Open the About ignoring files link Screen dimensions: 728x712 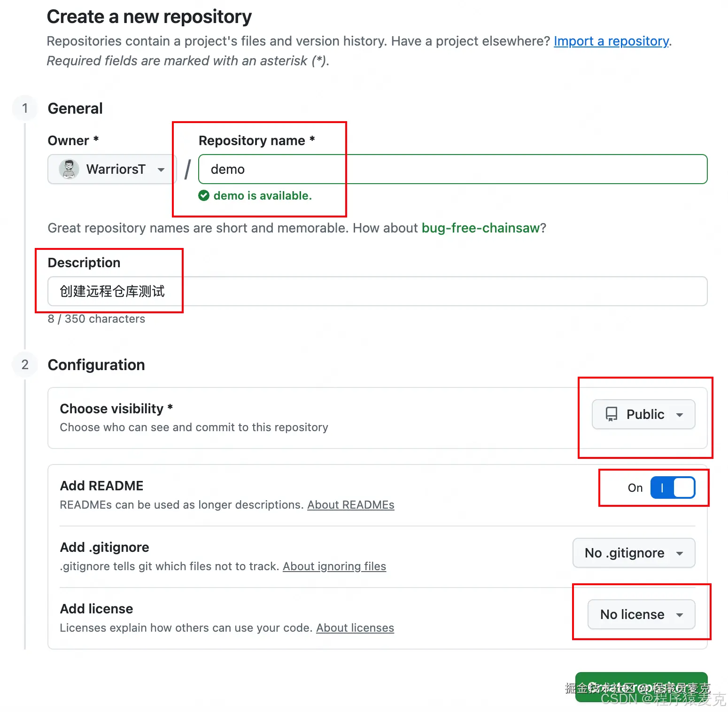coord(334,566)
